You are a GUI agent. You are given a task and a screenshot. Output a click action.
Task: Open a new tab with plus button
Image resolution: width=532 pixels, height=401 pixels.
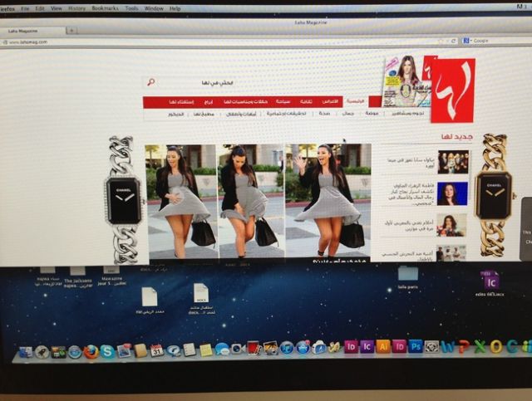pyautogui.click(x=71, y=30)
